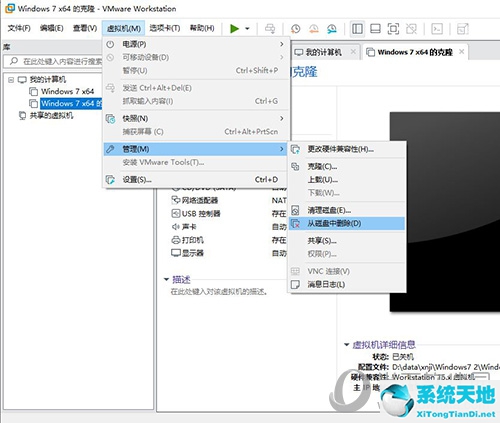
Task: Click the delete icon beside 从磁盘中删除(D)
Action: pos(295,224)
